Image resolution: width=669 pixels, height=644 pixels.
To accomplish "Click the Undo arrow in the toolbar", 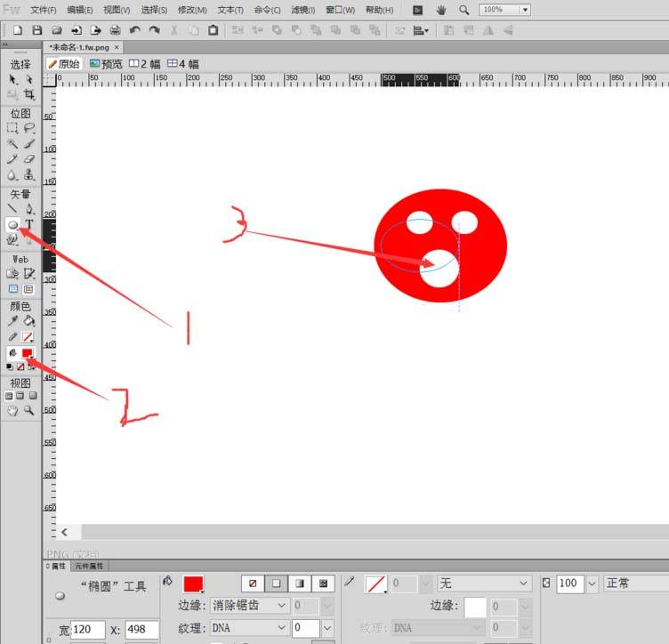I will (x=134, y=30).
